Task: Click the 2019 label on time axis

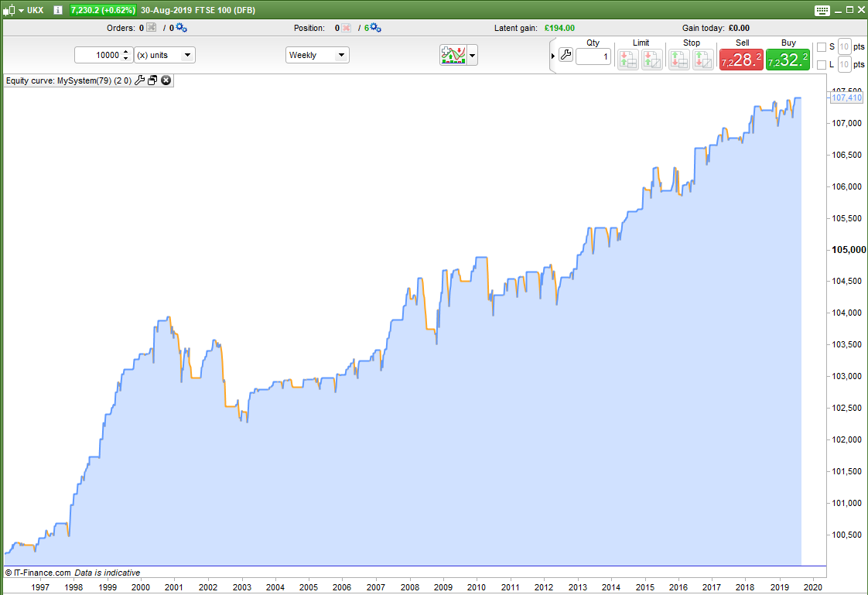Action: tap(780, 587)
